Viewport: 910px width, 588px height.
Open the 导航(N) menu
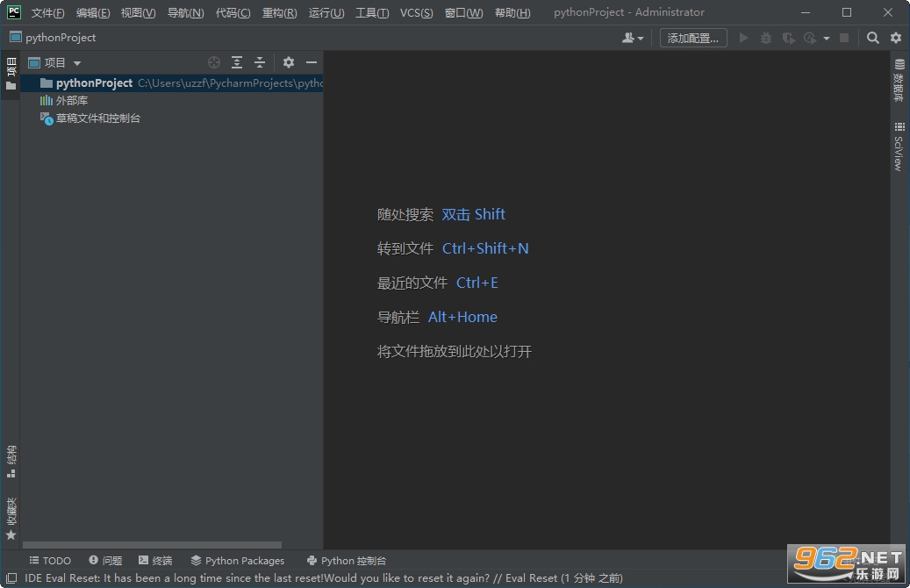tap(185, 13)
